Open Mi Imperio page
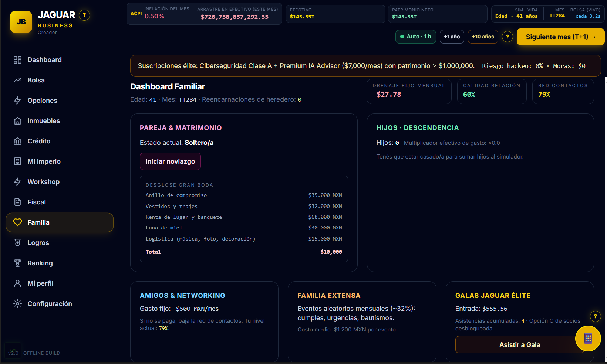The width and height of the screenshot is (607, 364). [60, 161]
